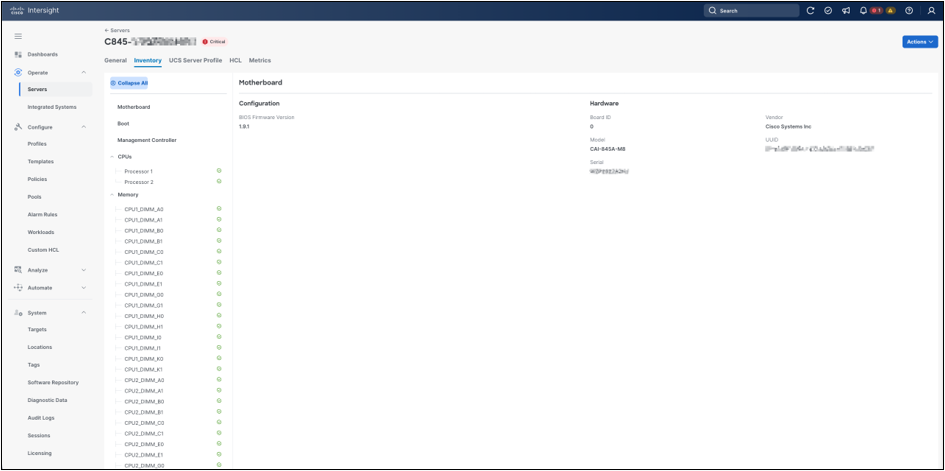Viewport: 945px width, 471px height.
Task: Click the model value CAI-845A-M8
Action: click(x=608, y=149)
